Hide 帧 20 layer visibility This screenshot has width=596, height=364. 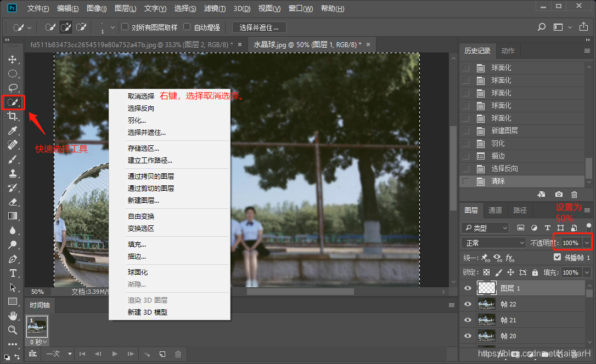(x=468, y=336)
